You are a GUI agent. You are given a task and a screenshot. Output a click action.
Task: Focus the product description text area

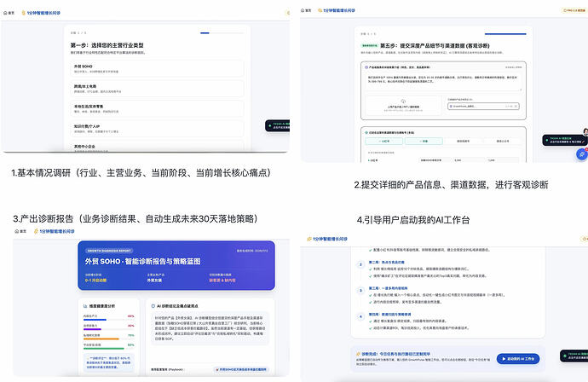[x=443, y=81]
